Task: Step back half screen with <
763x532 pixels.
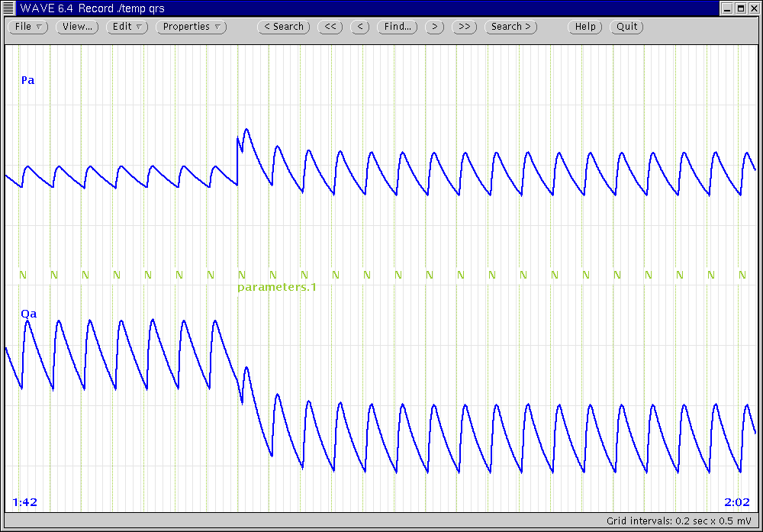Action: (x=361, y=27)
